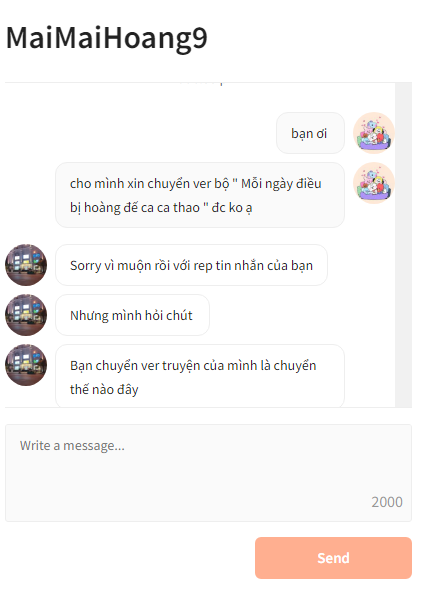Select the "cho mình xin chuyển ver bộ" bubble
Viewport: 426px width, 595px height.
pos(200,195)
